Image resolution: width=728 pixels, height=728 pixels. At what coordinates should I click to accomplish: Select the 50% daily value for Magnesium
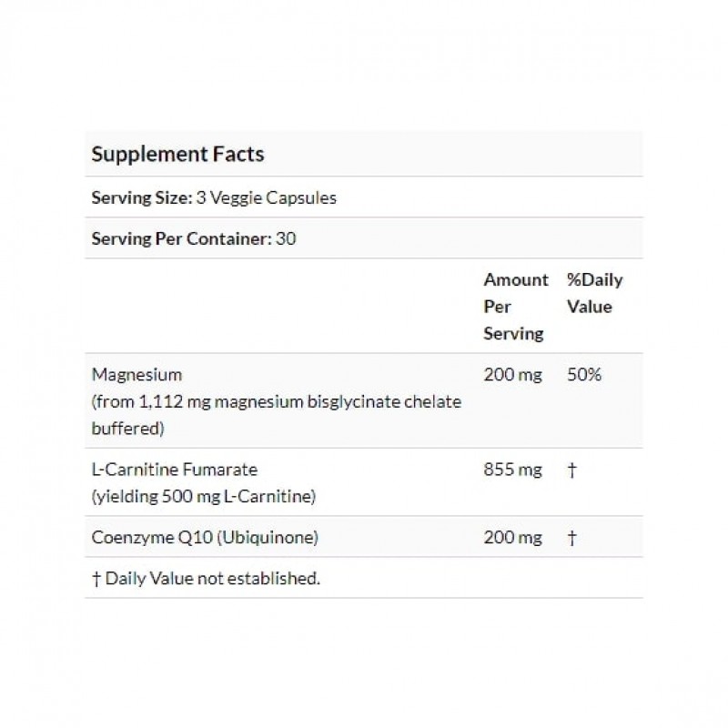[x=584, y=374]
